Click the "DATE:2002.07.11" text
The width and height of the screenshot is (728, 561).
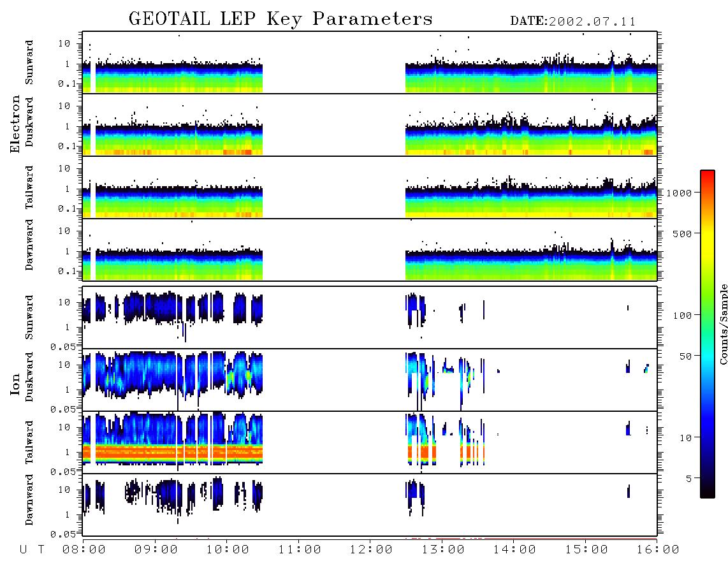tap(573, 22)
